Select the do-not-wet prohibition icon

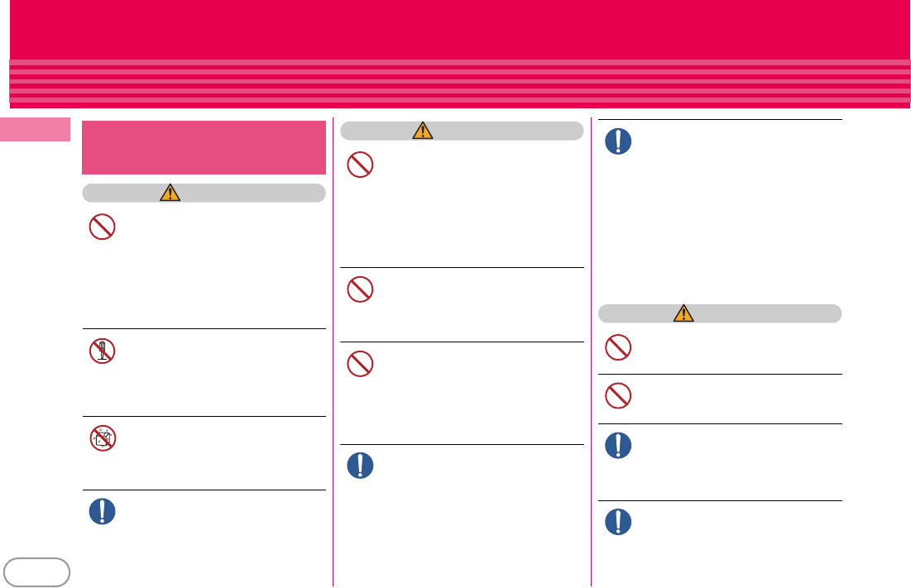(103, 438)
